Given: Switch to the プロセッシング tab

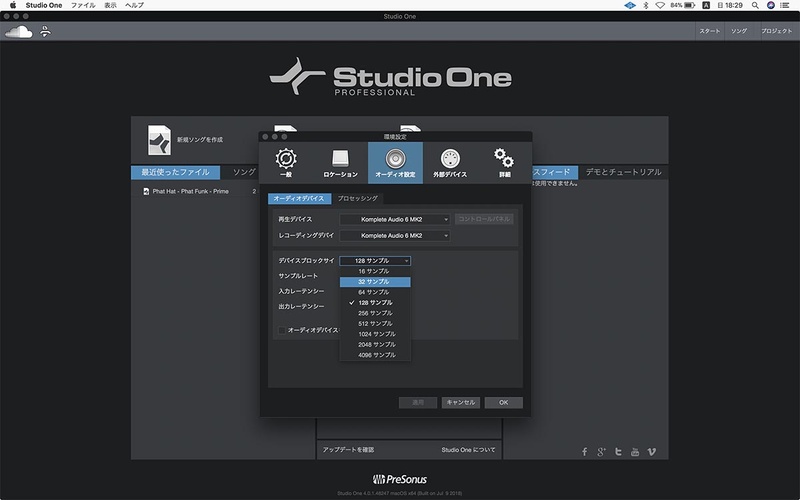Looking at the screenshot, I should pyautogui.click(x=358, y=198).
